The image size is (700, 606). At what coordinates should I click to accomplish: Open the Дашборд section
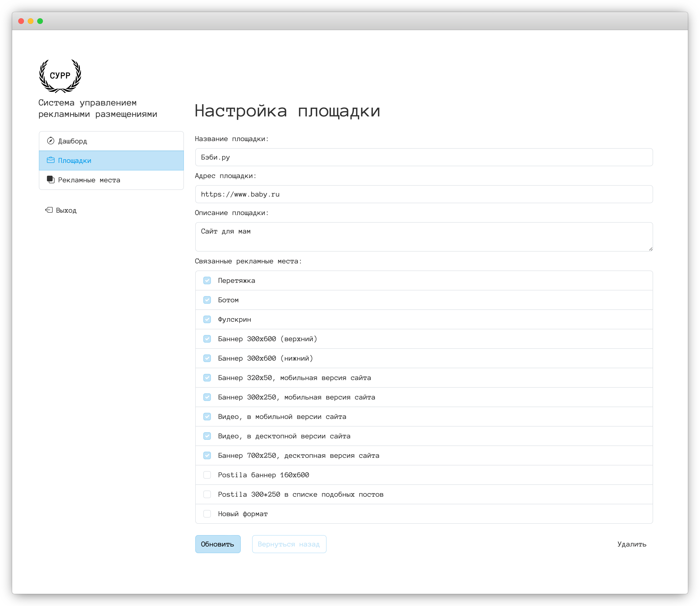(73, 141)
